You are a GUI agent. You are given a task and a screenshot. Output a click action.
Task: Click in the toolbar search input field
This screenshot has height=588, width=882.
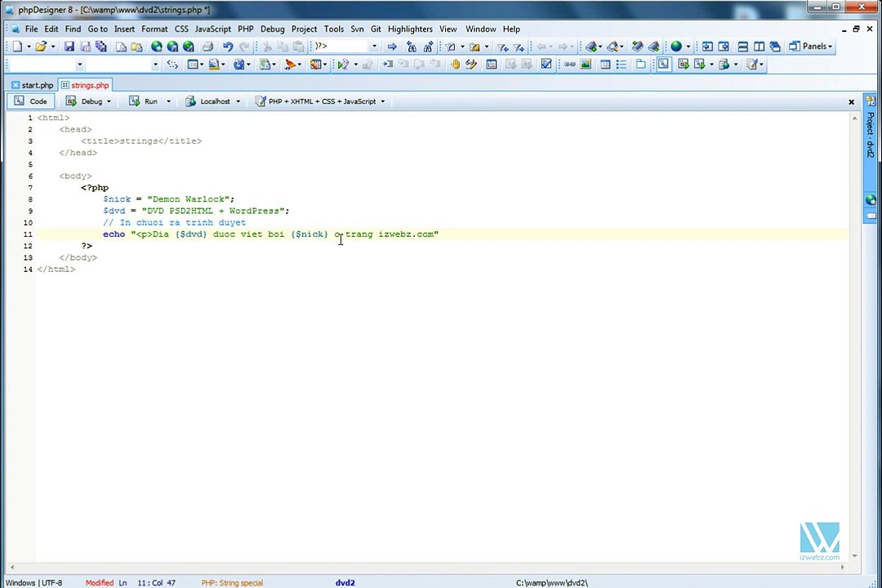(341, 46)
